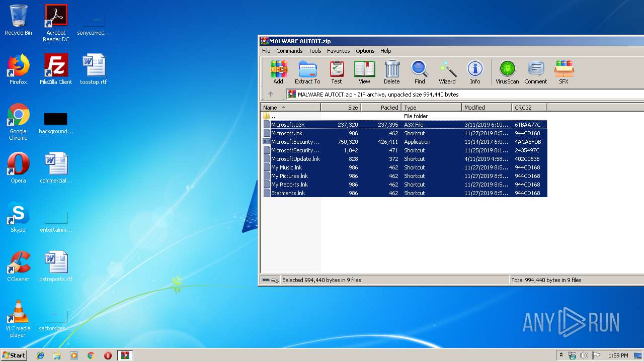Click the taskbar clock 1:59 PM
The height and width of the screenshot is (362, 644).
pyautogui.click(x=618, y=355)
